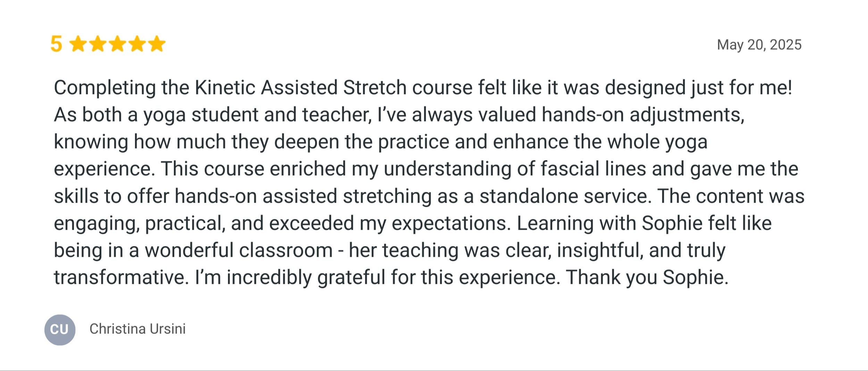Image resolution: width=868 pixels, height=371 pixels.
Task: Click the phrase "hands-on adjustments"
Action: pos(643,115)
